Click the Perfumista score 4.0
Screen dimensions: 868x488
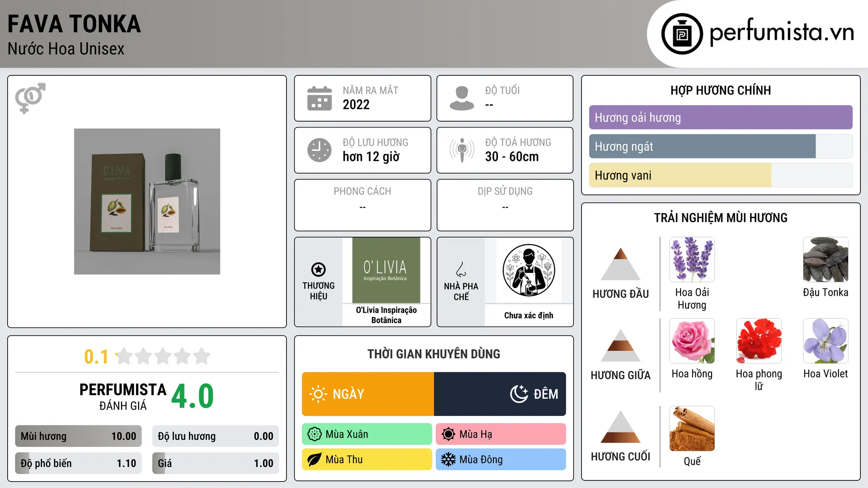pos(192,396)
